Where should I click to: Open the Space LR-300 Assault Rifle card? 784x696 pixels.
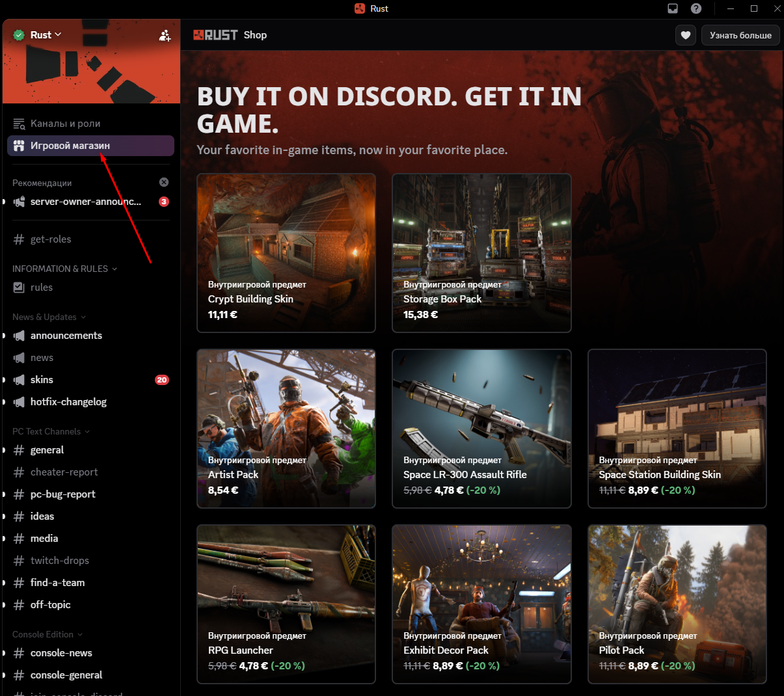pyautogui.click(x=481, y=429)
